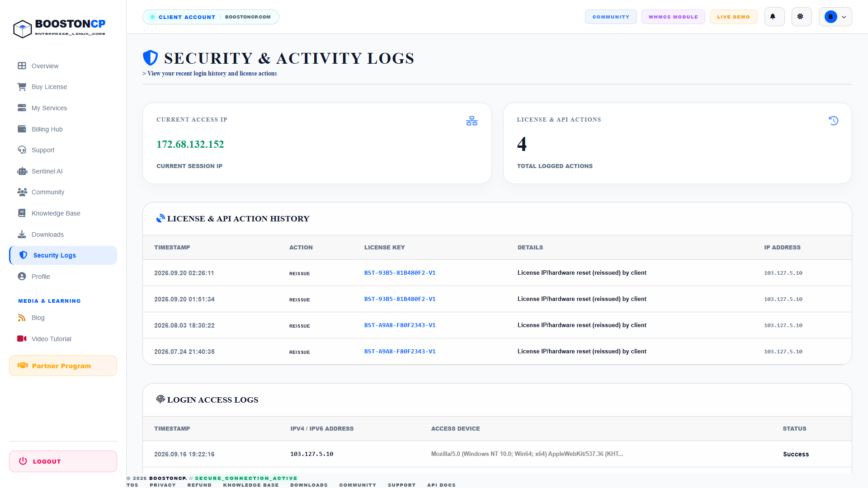The width and height of the screenshot is (868, 488).
Task: Click the Blog RSS icon
Action: (x=22, y=318)
